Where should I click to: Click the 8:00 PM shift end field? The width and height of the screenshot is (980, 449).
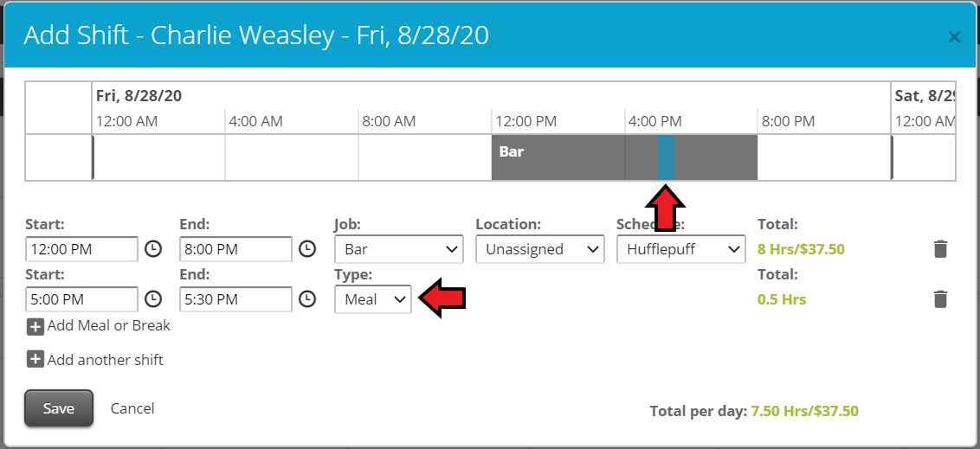click(235, 249)
